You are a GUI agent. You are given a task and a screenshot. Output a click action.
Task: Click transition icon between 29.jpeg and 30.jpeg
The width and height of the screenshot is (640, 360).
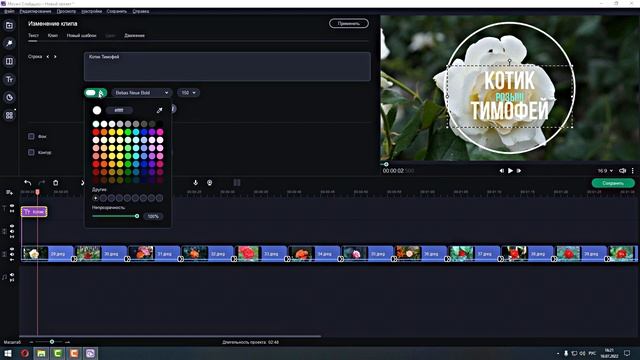74,259
